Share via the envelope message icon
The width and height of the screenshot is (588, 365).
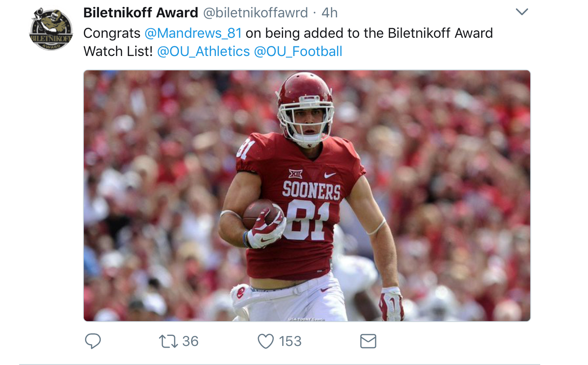coord(368,341)
